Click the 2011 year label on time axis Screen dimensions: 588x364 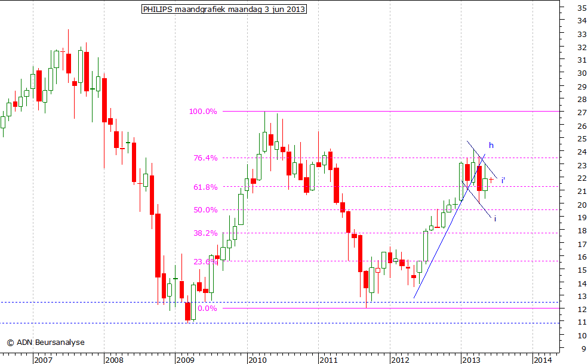click(328, 360)
